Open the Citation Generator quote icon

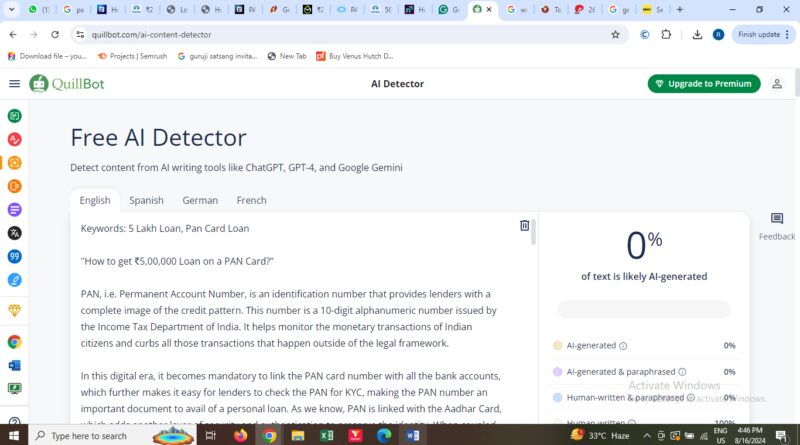(14, 257)
